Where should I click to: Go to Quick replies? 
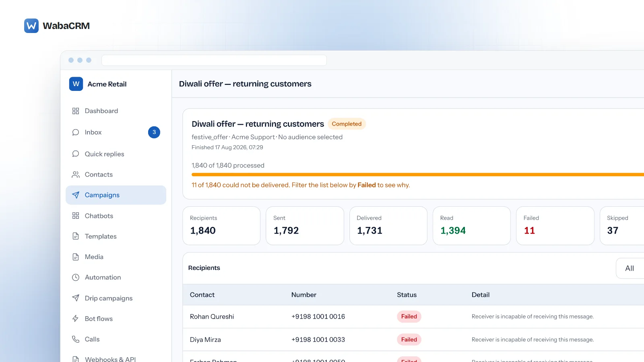[116, 154]
